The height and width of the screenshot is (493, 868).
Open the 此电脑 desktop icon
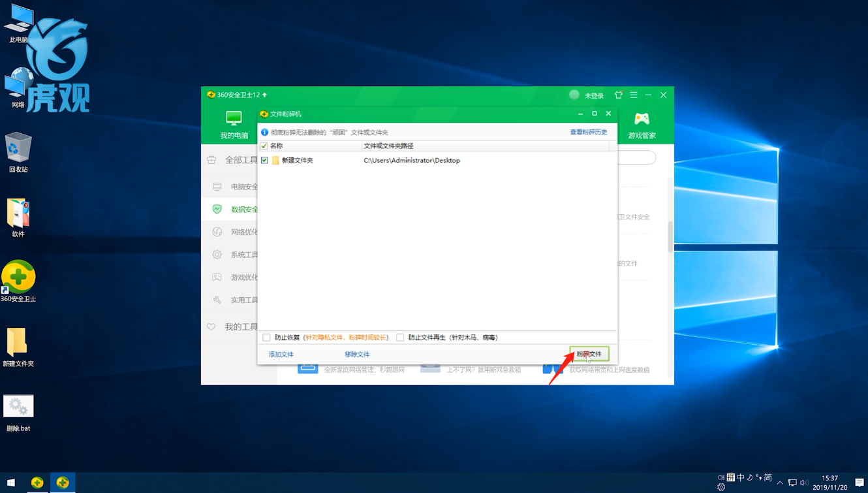[18, 24]
